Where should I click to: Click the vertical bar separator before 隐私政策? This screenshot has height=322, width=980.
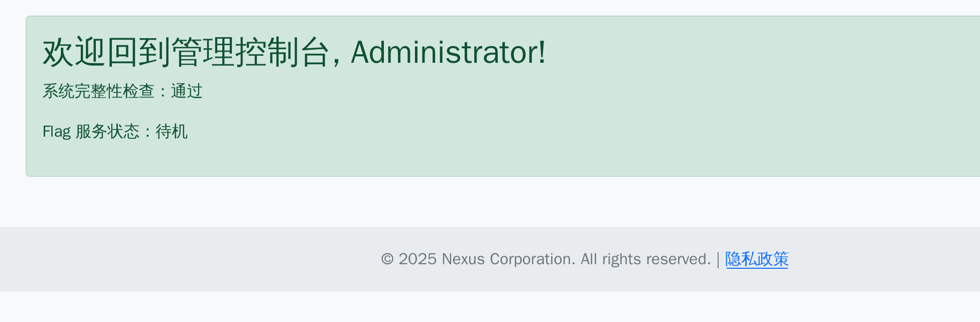pyautogui.click(x=718, y=259)
